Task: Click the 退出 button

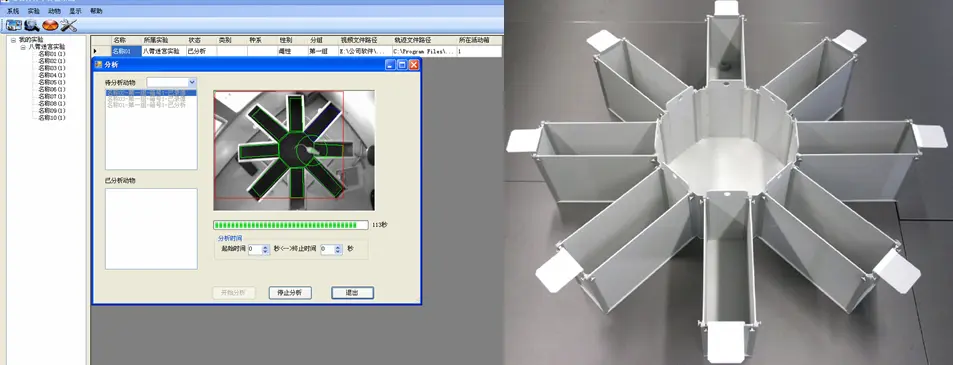Action: 353,293
